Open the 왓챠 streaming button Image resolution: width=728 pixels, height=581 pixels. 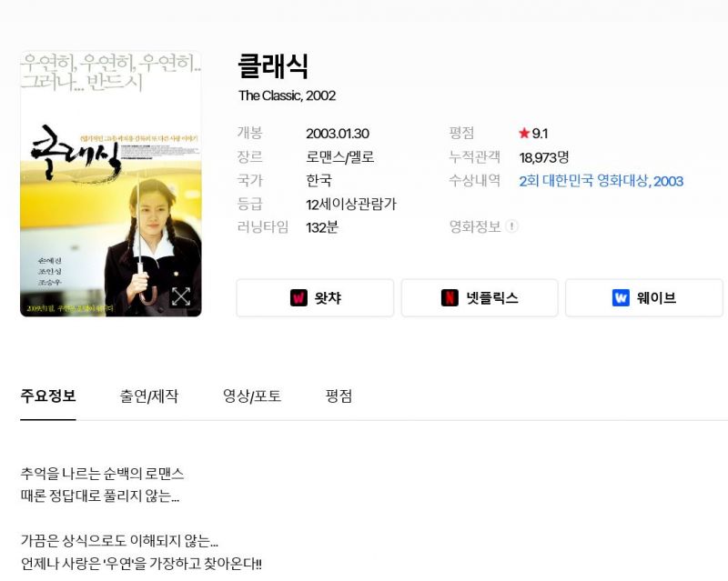pos(315,298)
